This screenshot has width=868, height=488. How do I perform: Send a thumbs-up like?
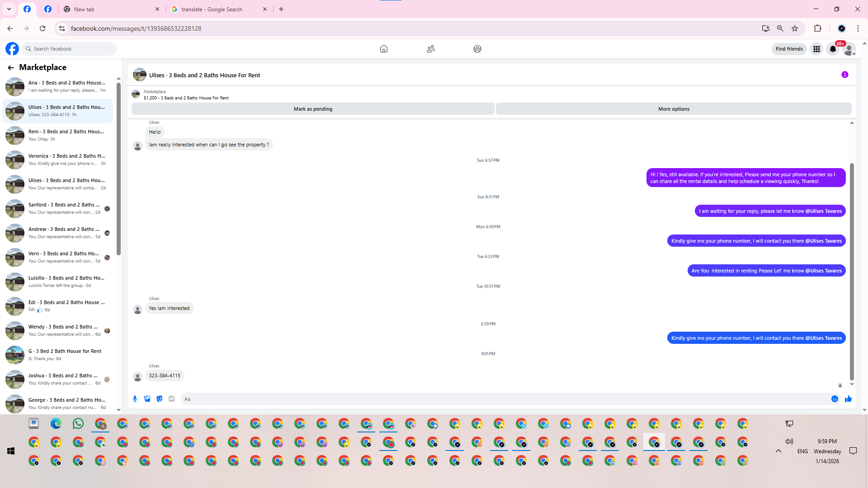click(848, 399)
